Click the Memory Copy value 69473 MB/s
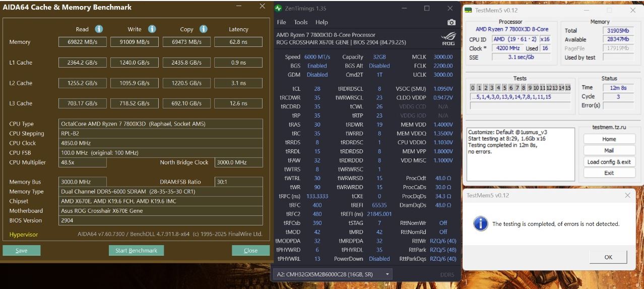 coord(186,42)
